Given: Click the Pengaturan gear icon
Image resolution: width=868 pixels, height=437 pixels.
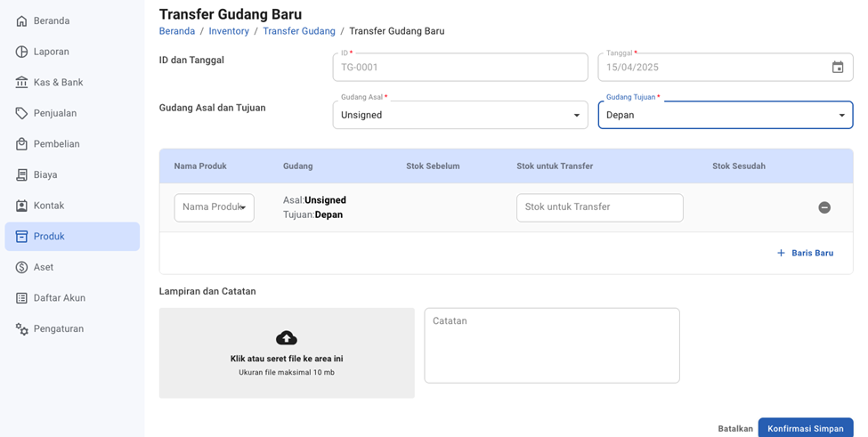Looking at the screenshot, I should pyautogui.click(x=21, y=328).
